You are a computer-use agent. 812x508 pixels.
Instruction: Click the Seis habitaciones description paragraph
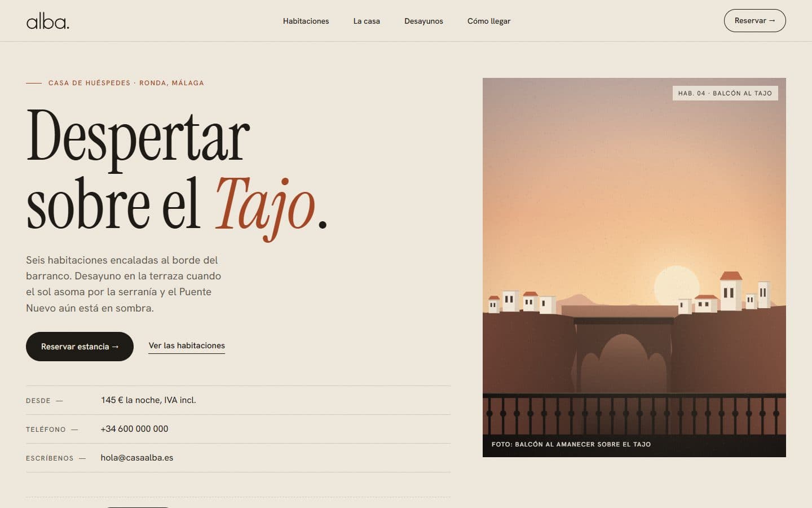tap(123, 284)
